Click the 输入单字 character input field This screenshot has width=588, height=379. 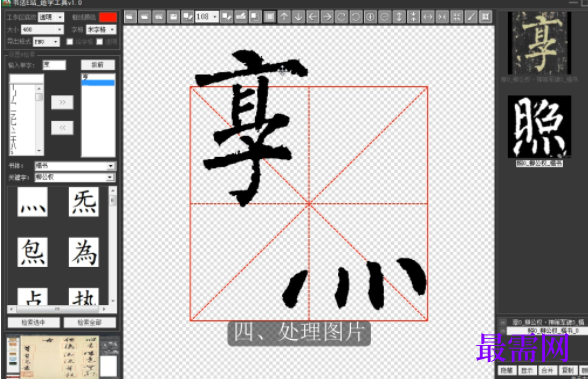click(x=54, y=65)
